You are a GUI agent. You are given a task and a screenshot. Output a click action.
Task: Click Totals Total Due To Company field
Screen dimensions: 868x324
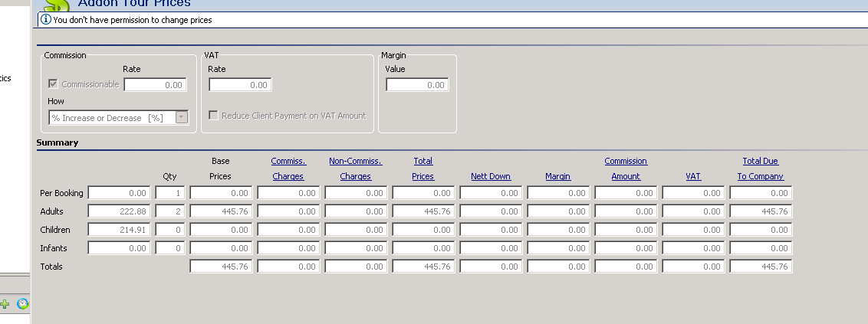[761, 266]
